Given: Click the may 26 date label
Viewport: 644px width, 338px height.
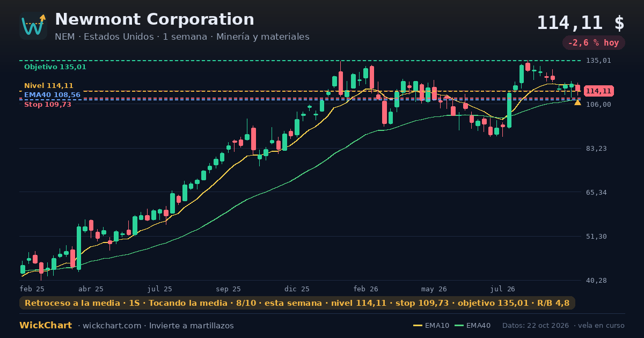Looking at the screenshot, I should (x=435, y=289).
